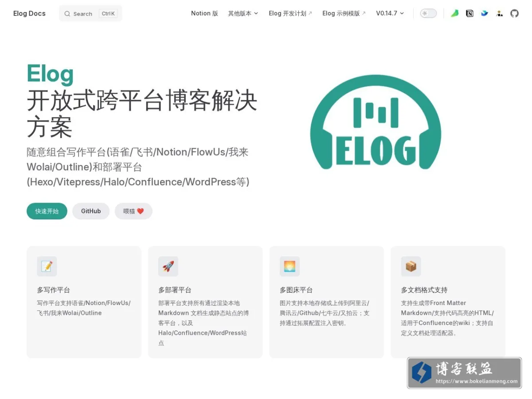Click the 多图床平台 card title
532x399 pixels.
tap(296, 290)
